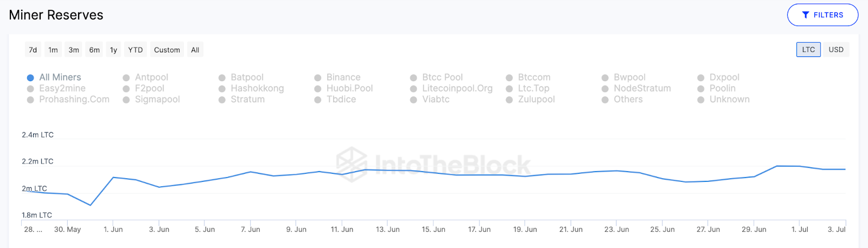Viewport: 868px width, 248px height.
Task: Enable the Viabtc legend dot
Action: tap(413, 100)
